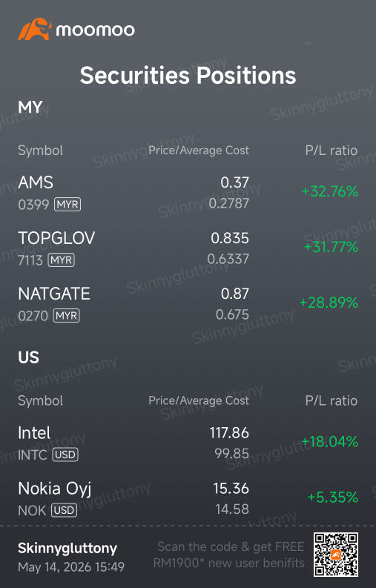
Task: Open the NATGATE position entry
Action: (188, 304)
